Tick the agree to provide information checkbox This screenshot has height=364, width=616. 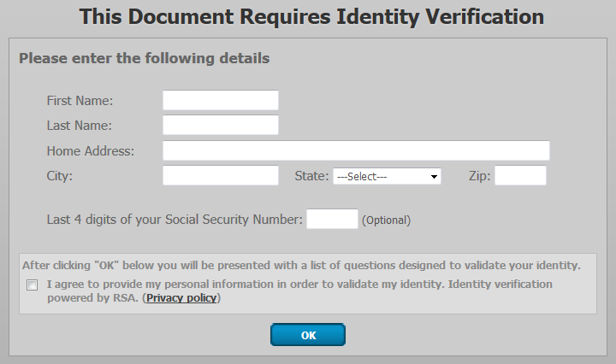coord(33,285)
